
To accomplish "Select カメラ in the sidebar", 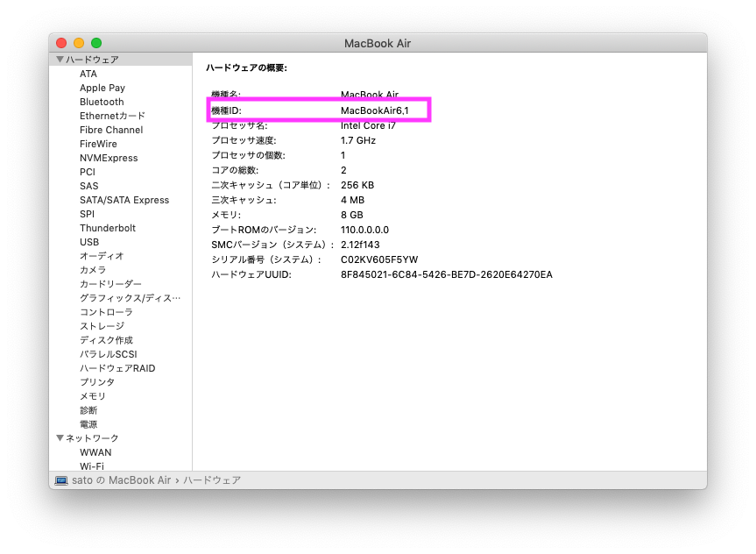I will [x=93, y=270].
